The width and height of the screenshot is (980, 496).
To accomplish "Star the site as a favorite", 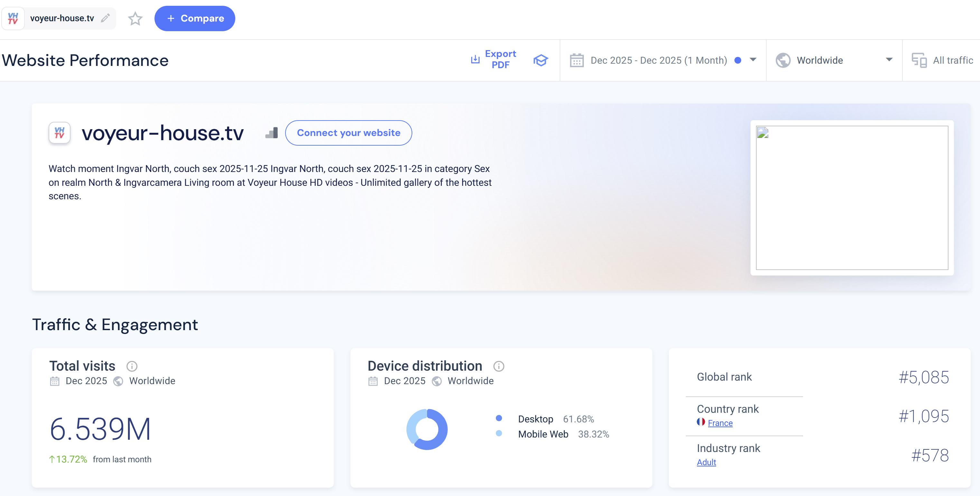I will 135,18.
